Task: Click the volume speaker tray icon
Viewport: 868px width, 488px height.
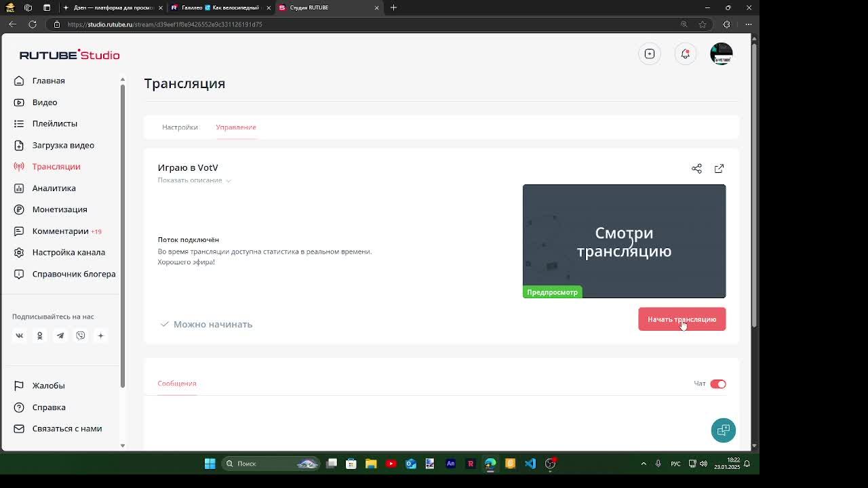Action: point(703,464)
